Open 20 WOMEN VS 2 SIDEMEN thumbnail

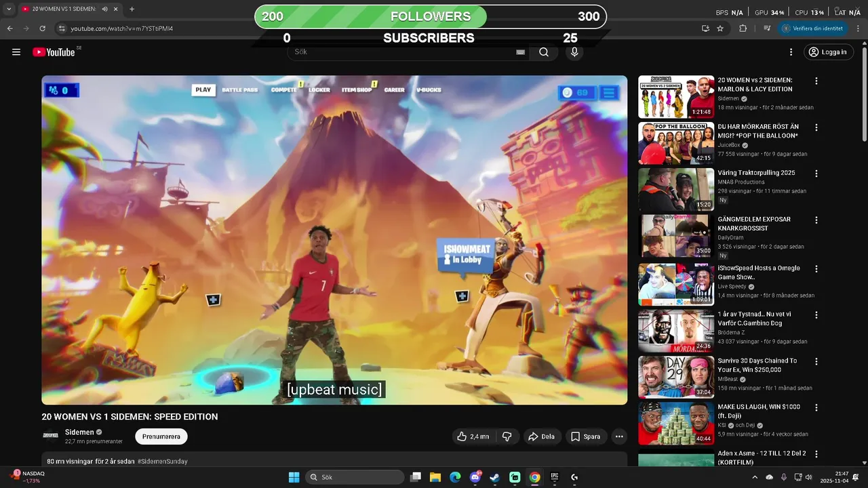[x=676, y=97]
